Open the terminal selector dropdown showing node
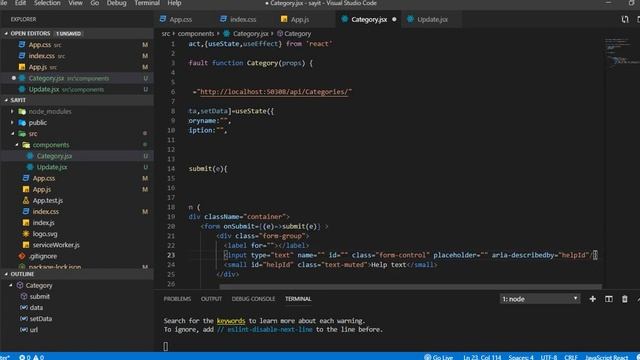Image resolution: width=640 pixels, height=360 pixels. [x=539, y=299]
